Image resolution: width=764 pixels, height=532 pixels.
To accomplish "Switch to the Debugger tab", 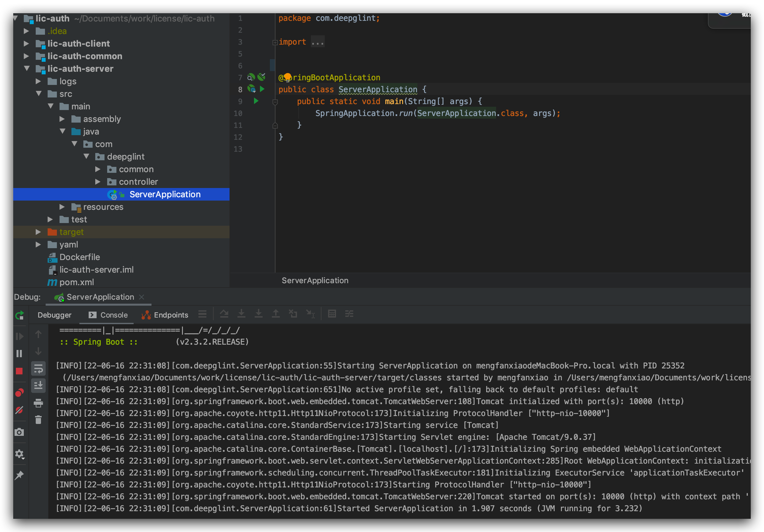I will [x=55, y=315].
